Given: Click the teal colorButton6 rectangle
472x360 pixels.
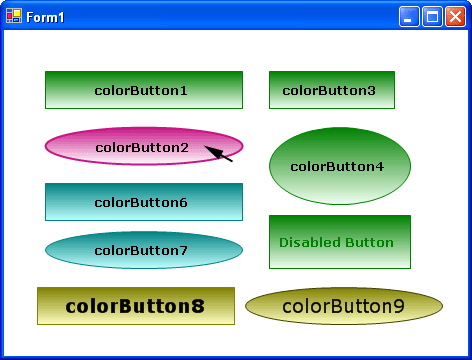Looking at the screenshot, I should pos(144,202).
